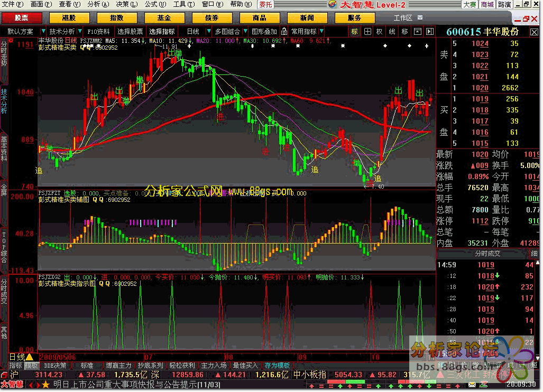Click the yellow star icon in the news bar
This screenshot has height=392, width=543.
click(x=45, y=385)
